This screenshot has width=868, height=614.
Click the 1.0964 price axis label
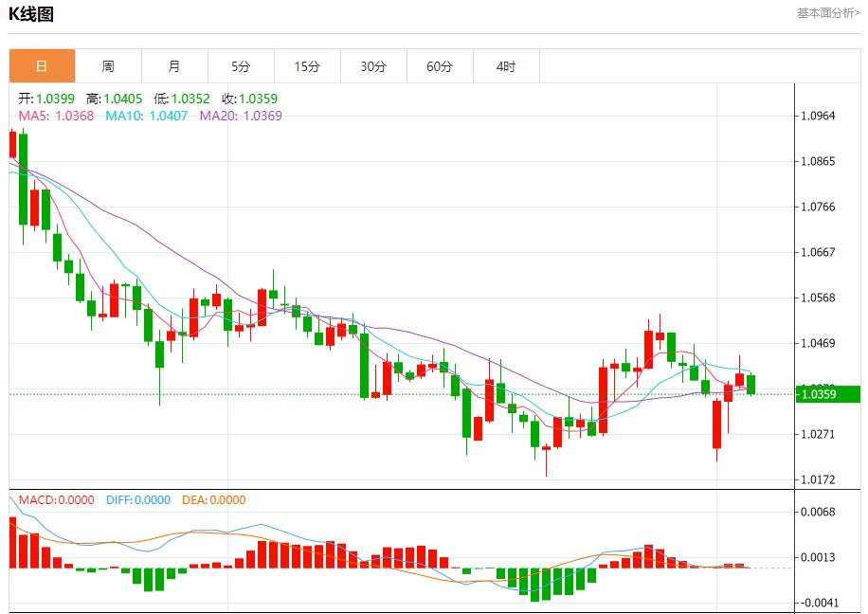coord(818,116)
